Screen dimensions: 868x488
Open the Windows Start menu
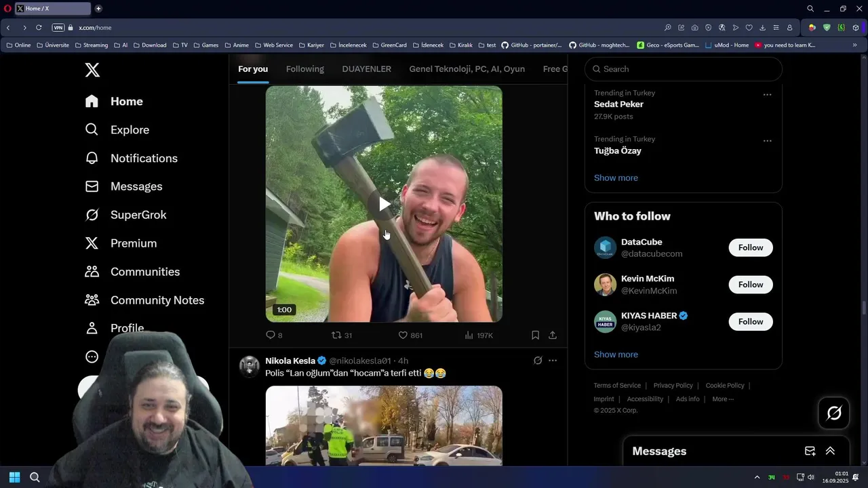14,477
